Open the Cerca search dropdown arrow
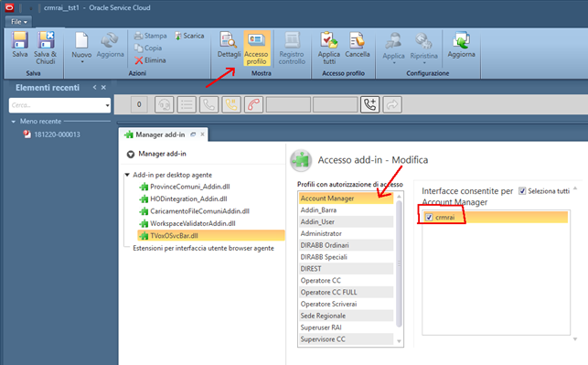 click(107, 105)
